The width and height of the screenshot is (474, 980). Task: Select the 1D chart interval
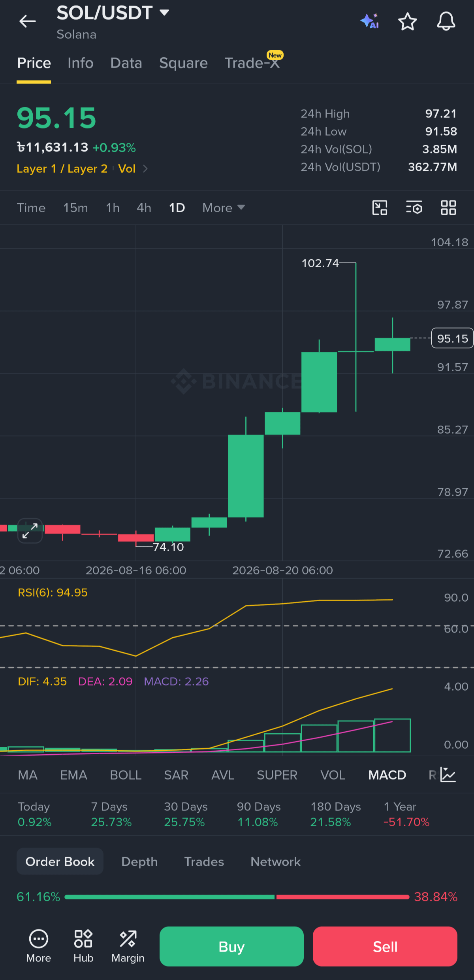[177, 208]
